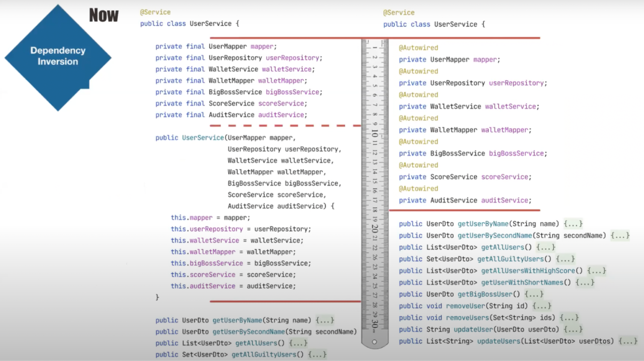Viewport: 644px width, 361px height.
Task: Click the number 20 mark on the ruler
Action: pyautogui.click(x=375, y=229)
